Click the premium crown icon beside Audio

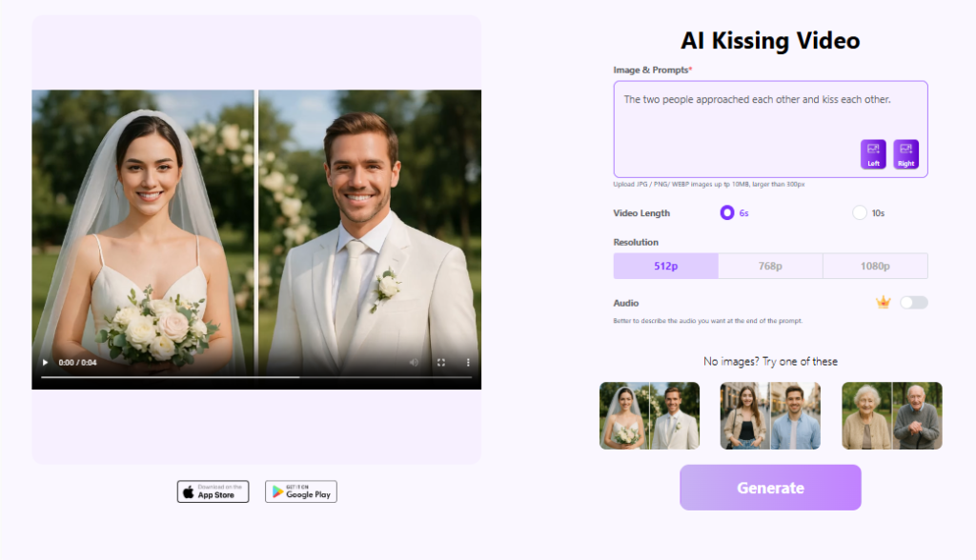884,303
